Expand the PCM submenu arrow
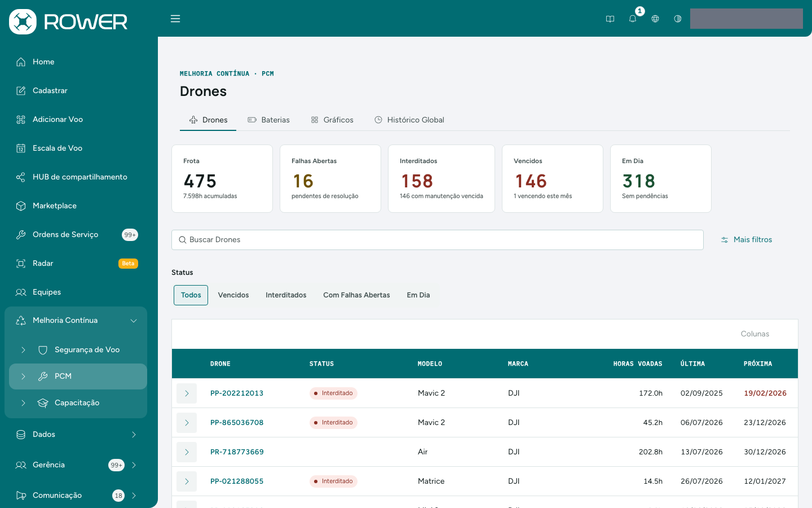The width and height of the screenshot is (812, 508). [x=23, y=376]
